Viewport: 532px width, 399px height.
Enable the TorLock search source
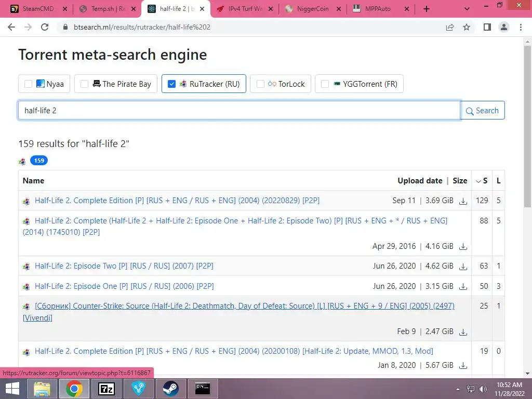pos(260,84)
